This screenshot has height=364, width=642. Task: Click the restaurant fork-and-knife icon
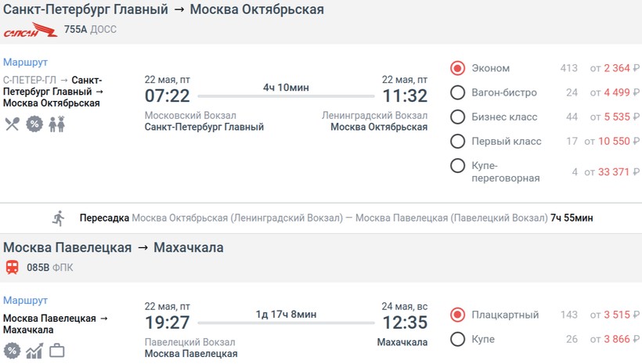pos(12,124)
